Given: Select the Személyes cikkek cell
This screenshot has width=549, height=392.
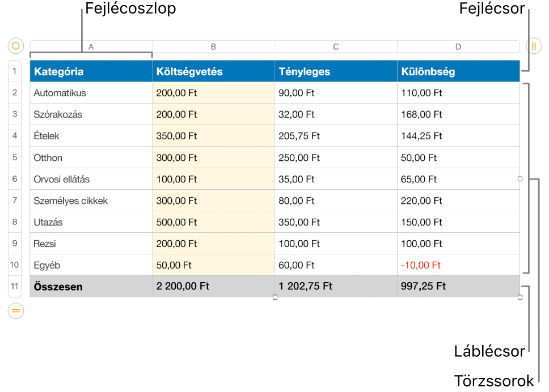Looking at the screenshot, I should [x=91, y=201].
